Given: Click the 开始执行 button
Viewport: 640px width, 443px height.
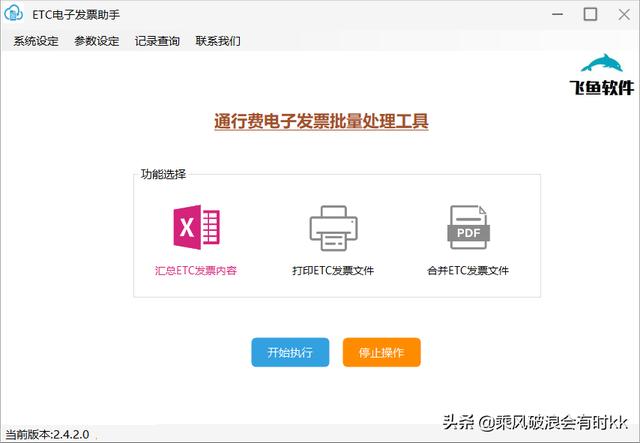Looking at the screenshot, I should coord(290,352).
